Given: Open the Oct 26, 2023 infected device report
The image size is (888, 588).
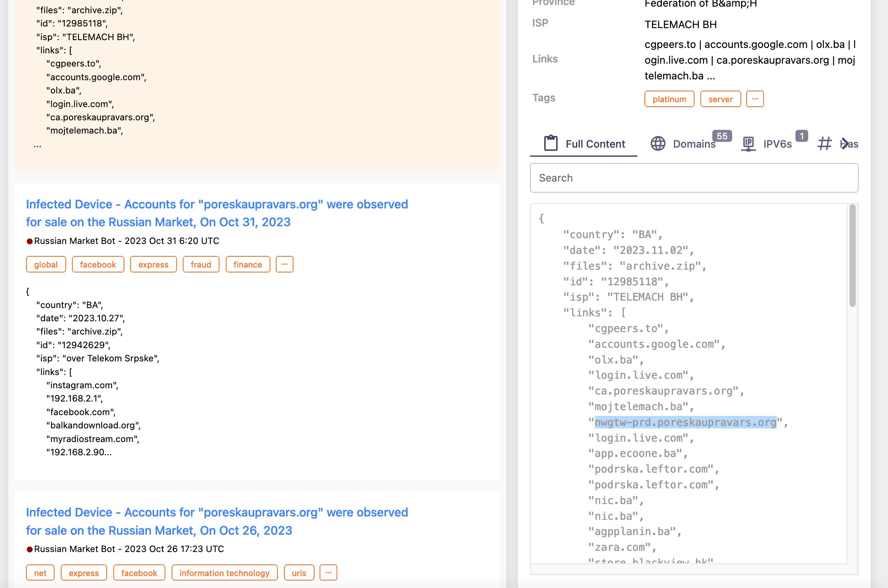Looking at the screenshot, I should coord(217,521).
